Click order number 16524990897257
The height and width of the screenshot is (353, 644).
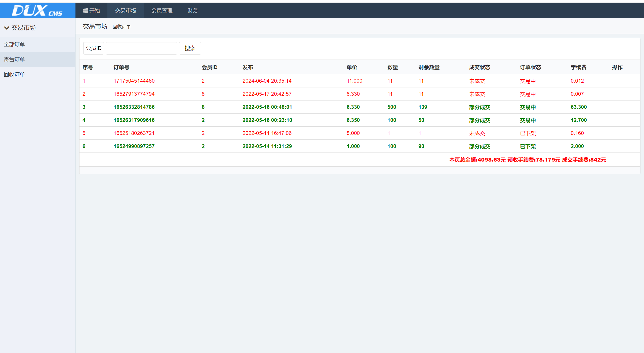point(134,146)
